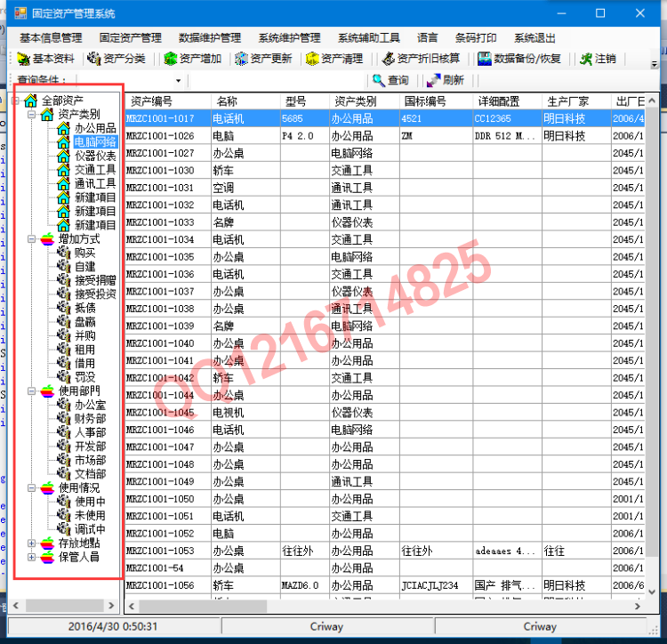The image size is (667, 644).
Task: Sort by the 国标编号 column header
Action: [x=436, y=101]
